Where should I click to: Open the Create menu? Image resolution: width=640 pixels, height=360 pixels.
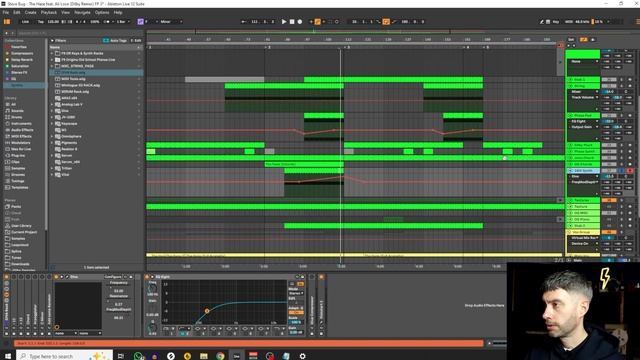[x=31, y=13]
